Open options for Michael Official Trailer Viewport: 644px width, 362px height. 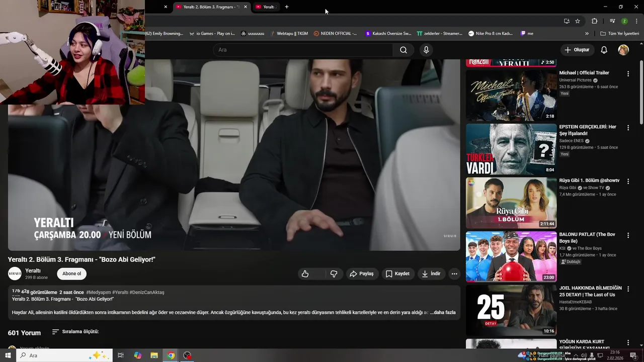coord(628,74)
